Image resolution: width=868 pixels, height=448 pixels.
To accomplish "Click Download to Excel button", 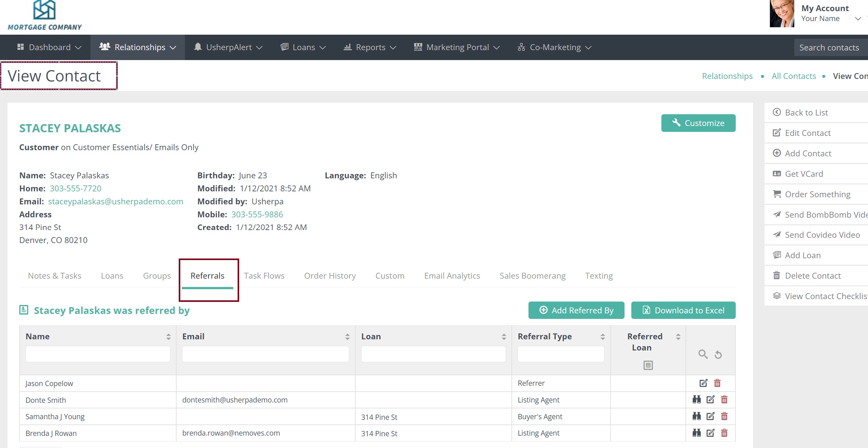I will coord(683,310).
